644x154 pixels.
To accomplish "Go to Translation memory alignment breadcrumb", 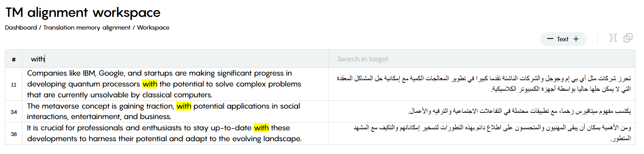I will tap(87, 28).
